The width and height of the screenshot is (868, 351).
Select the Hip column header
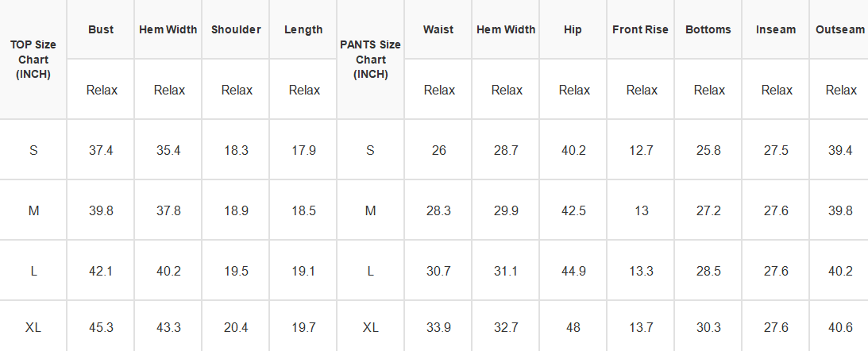(x=573, y=29)
